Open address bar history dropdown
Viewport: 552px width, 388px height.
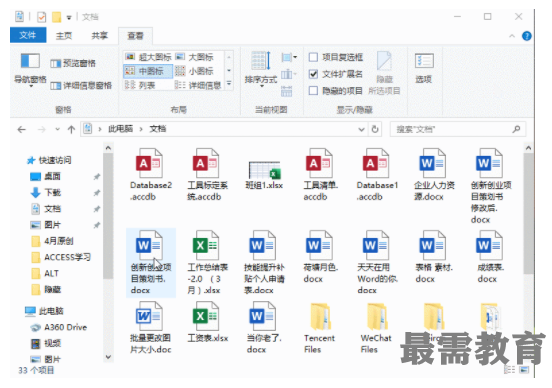(361, 129)
